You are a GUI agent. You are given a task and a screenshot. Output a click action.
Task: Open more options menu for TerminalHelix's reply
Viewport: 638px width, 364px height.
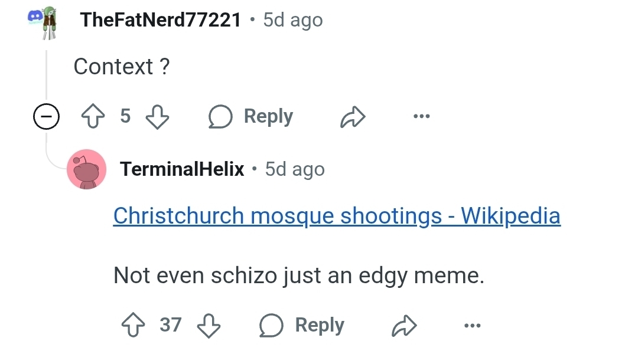click(472, 325)
